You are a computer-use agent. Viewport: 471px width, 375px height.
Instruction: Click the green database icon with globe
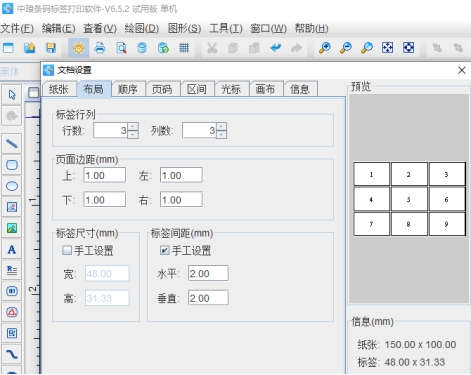(163, 48)
